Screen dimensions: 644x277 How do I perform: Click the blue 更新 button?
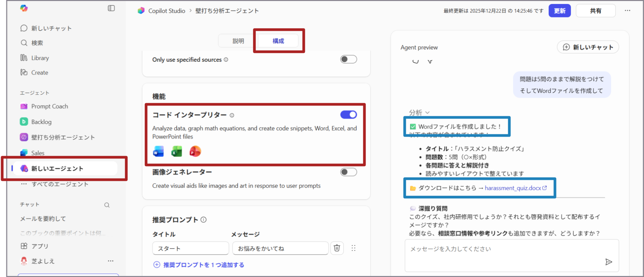coord(559,11)
